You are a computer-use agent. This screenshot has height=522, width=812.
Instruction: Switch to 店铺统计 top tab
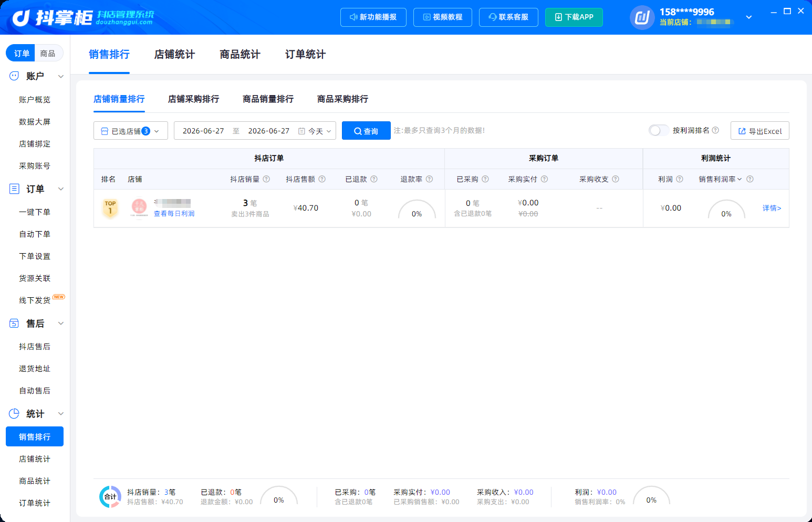[x=174, y=54]
